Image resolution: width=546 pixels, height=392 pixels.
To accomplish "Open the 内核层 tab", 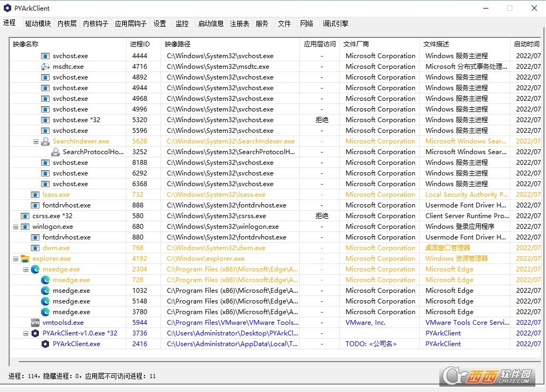I will click(67, 23).
